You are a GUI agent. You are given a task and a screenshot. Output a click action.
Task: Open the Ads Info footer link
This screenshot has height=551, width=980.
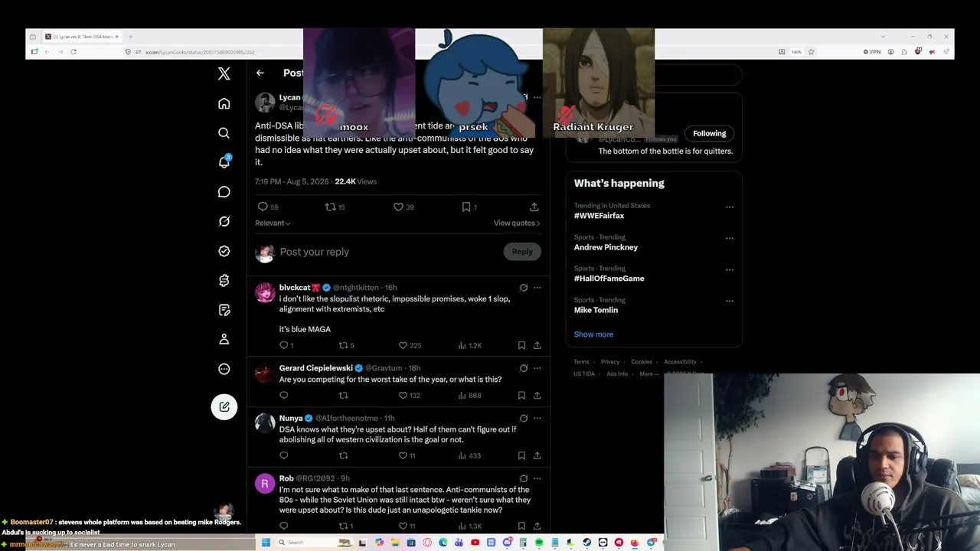click(617, 374)
